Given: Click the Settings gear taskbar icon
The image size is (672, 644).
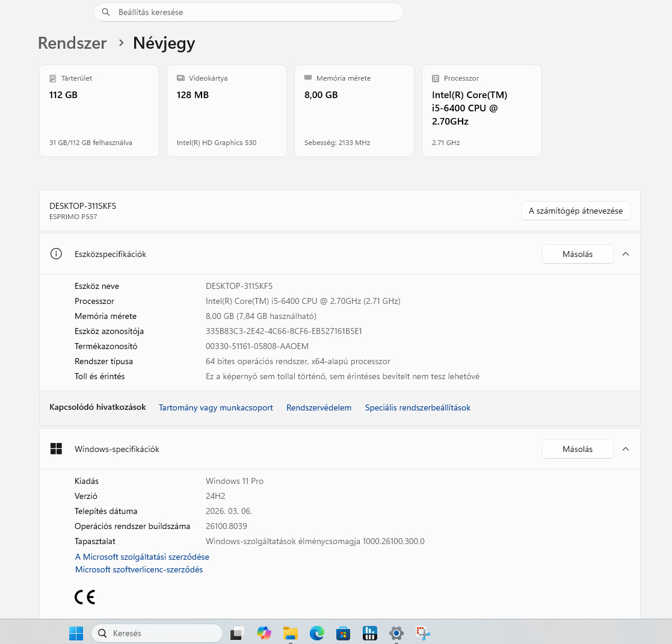Looking at the screenshot, I should click(396, 633).
